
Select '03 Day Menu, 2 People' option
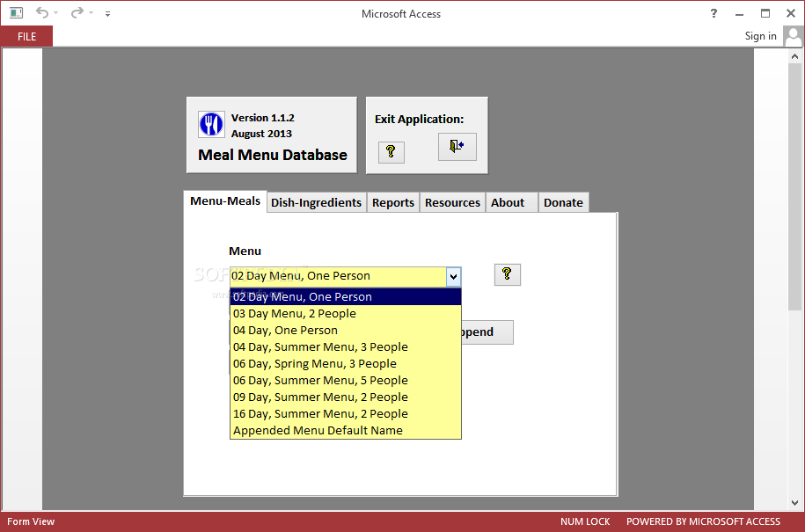346,313
